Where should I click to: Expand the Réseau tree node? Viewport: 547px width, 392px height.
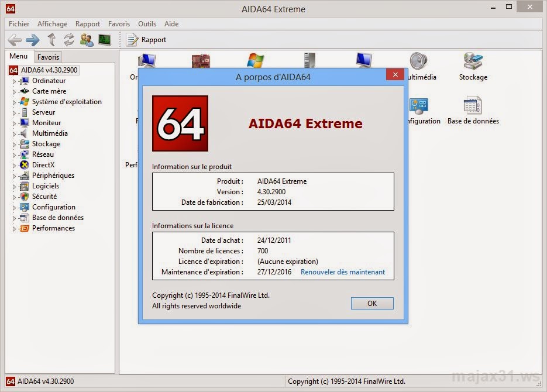pyautogui.click(x=13, y=154)
